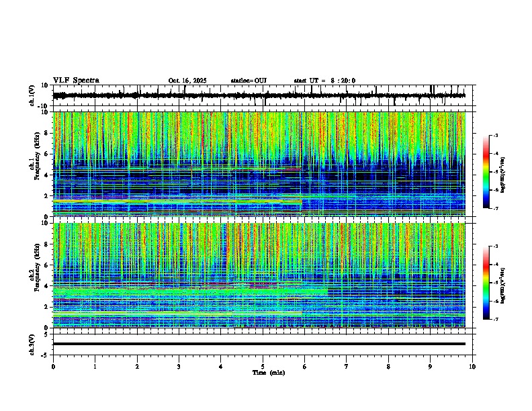This screenshot has width=532, height=411.
Task: Click the "VLF Spectra" plot title
Action: click(76, 81)
